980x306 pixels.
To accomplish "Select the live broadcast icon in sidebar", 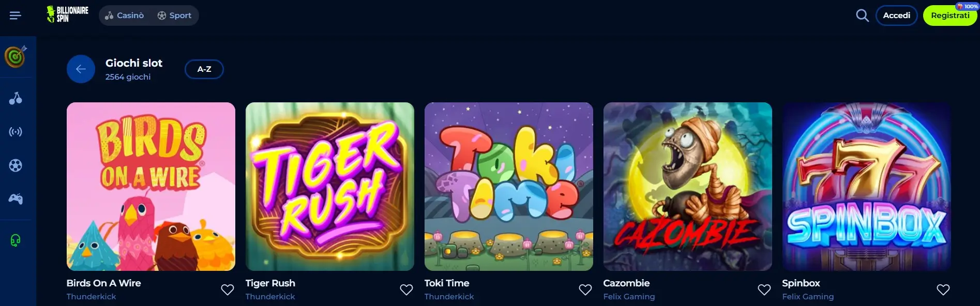I will (x=16, y=132).
